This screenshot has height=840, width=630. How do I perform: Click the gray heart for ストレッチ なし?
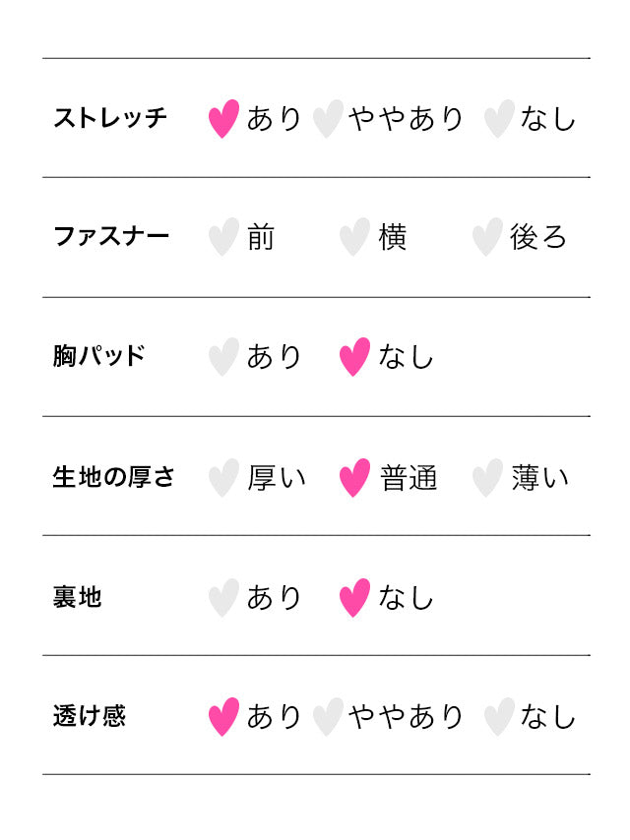(499, 119)
